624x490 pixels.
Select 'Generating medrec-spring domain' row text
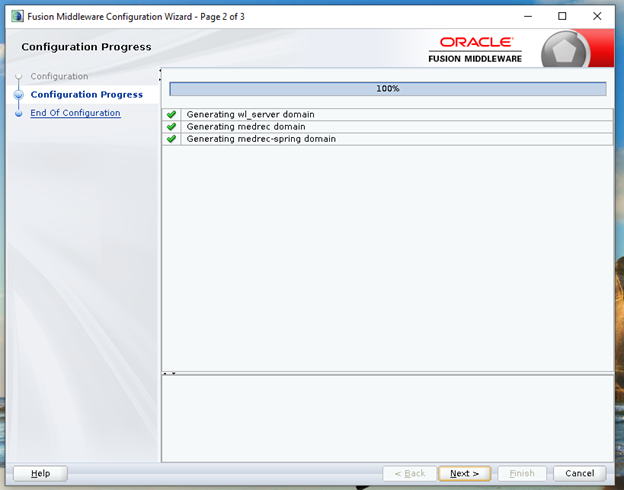pyautogui.click(x=261, y=139)
